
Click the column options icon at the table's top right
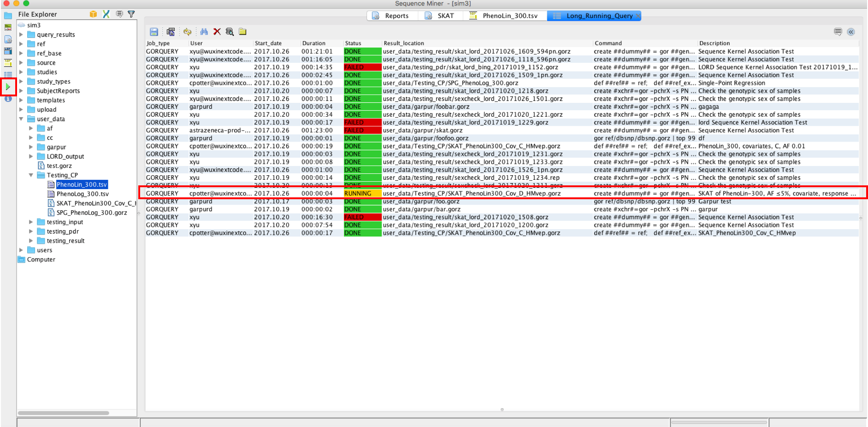838,32
